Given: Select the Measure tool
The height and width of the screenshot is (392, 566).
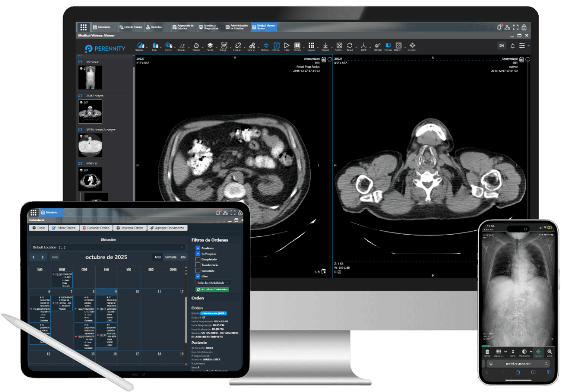Looking at the screenshot, I should point(183,45).
